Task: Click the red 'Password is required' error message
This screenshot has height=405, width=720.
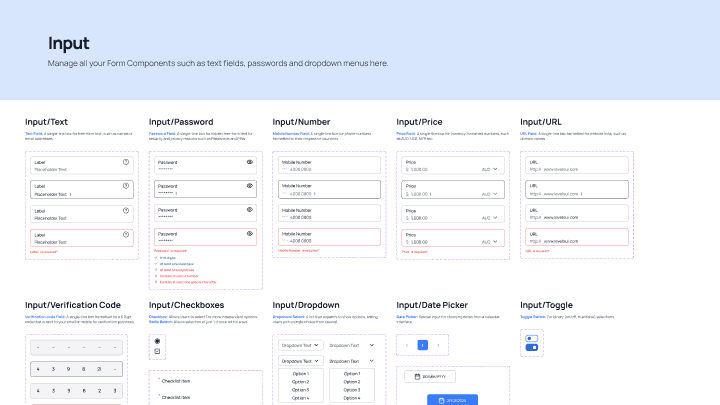Action: (x=171, y=251)
